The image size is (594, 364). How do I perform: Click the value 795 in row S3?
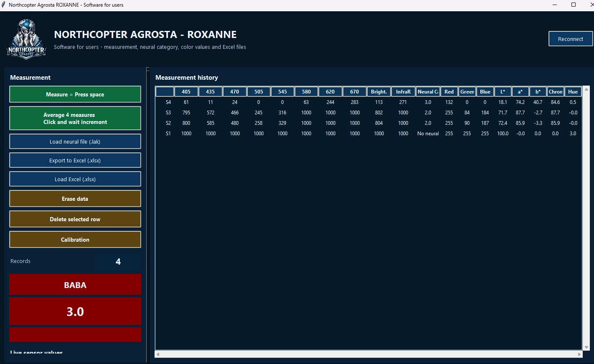tap(186, 113)
